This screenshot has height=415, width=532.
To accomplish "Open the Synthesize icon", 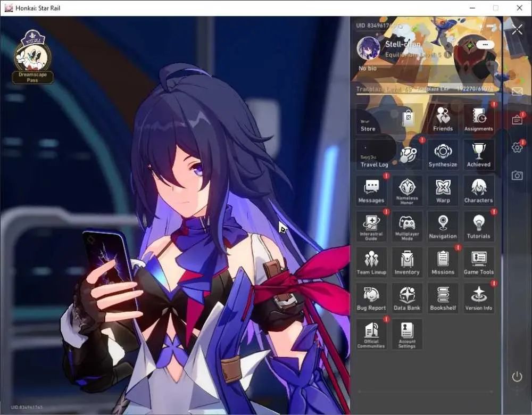I will click(443, 154).
